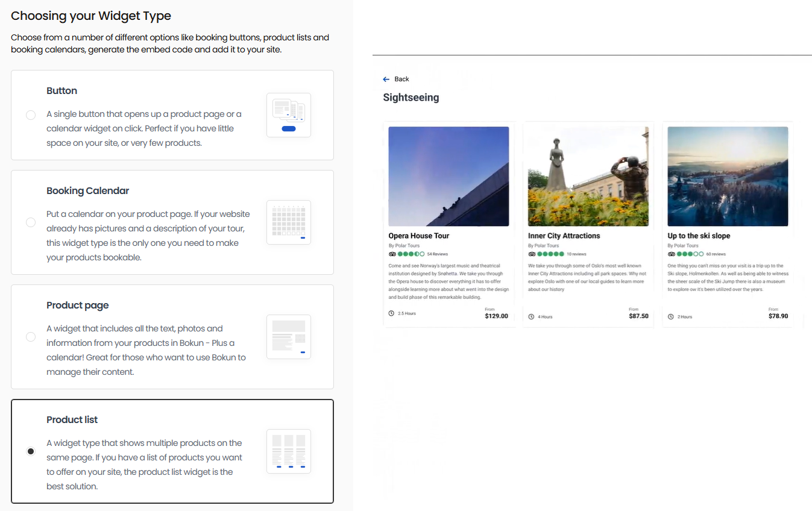The height and width of the screenshot is (511, 812).
Task: Click the Button widget illustration icon
Action: pos(289,114)
